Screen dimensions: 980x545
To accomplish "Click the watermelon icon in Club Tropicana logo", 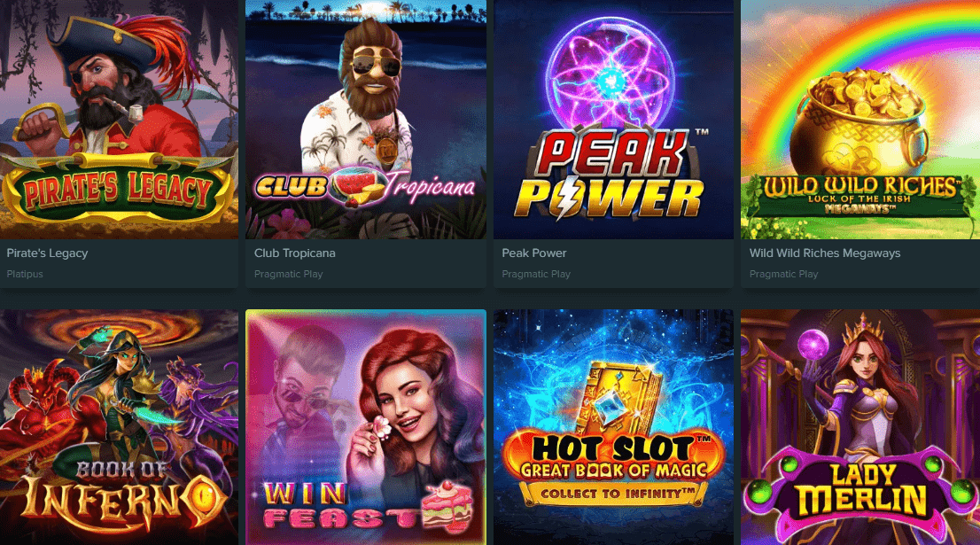I will pyautogui.click(x=356, y=186).
